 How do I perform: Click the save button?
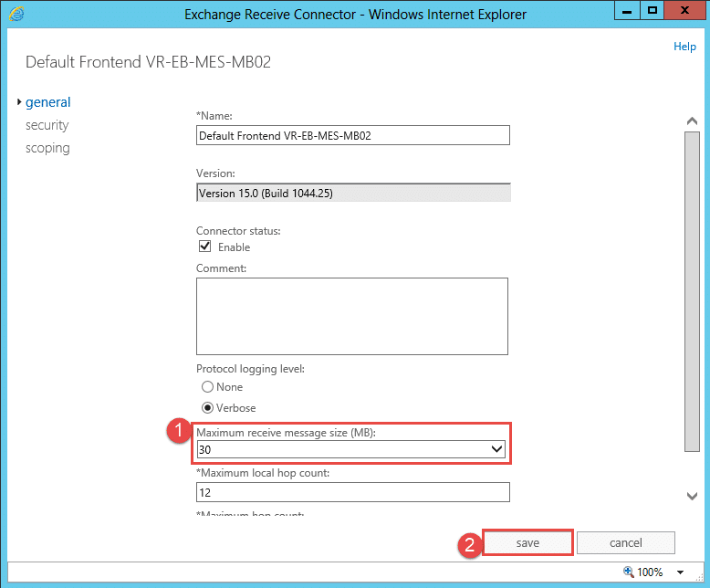point(527,542)
